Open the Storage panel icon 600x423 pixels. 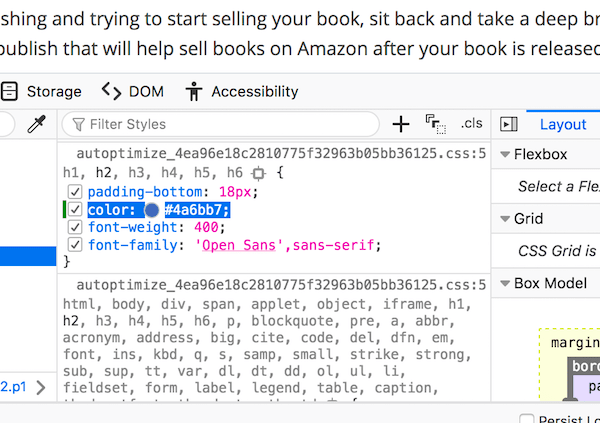9,91
